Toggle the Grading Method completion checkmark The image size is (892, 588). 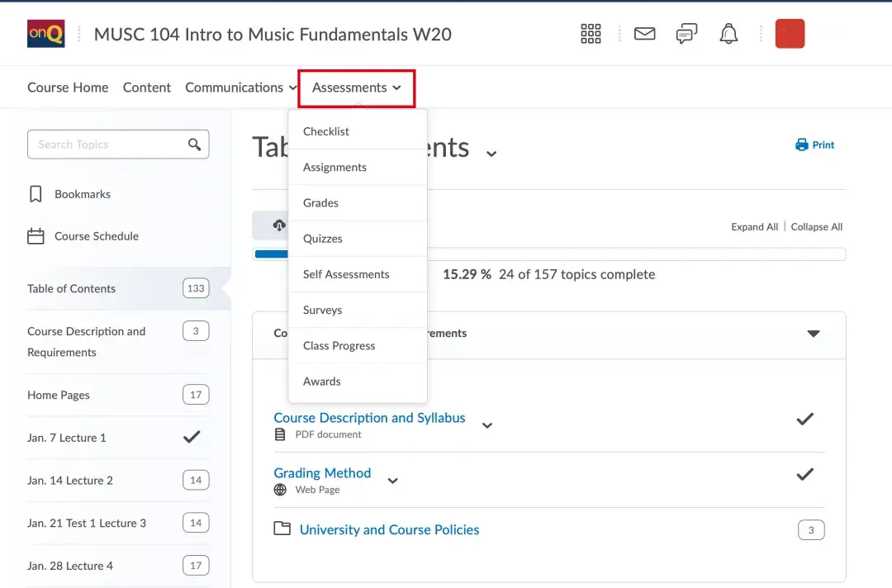804,474
